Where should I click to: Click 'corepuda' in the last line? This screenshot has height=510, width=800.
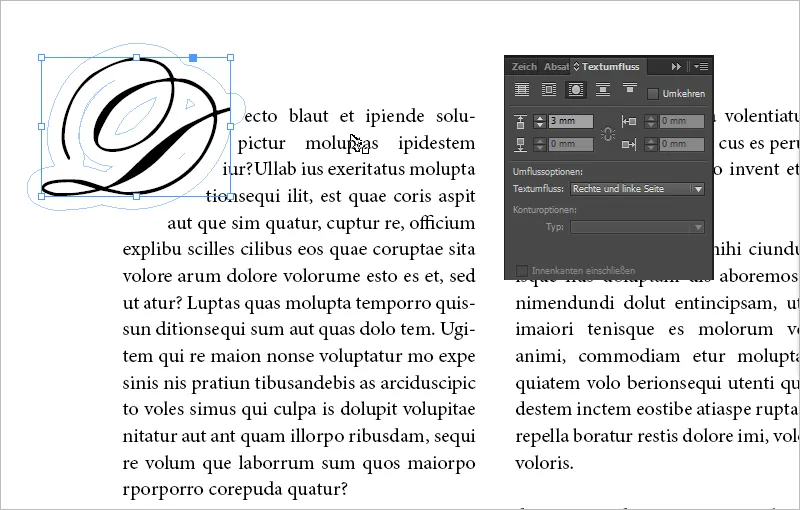pos(245,490)
